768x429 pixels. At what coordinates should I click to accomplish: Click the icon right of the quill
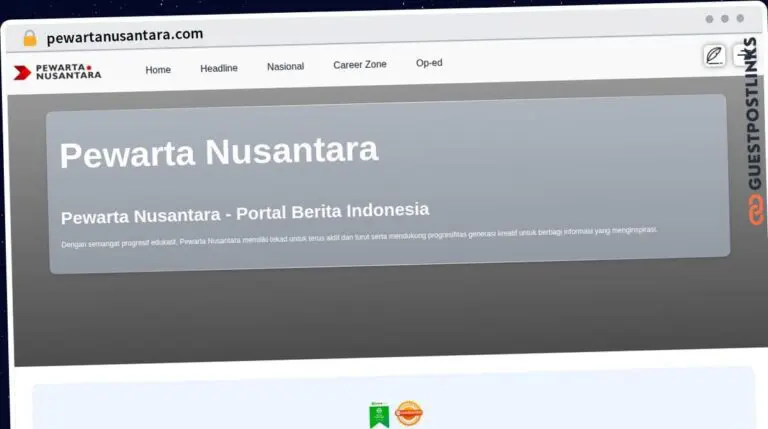point(744,55)
